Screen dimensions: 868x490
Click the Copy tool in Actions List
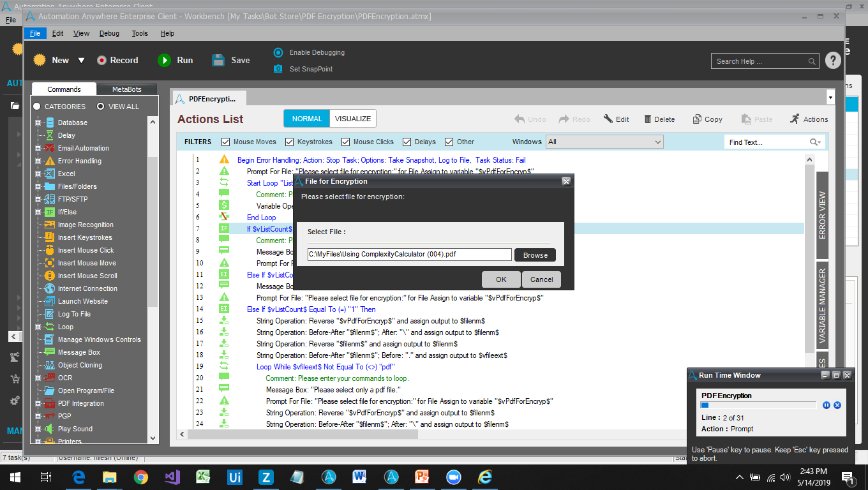(x=697, y=119)
